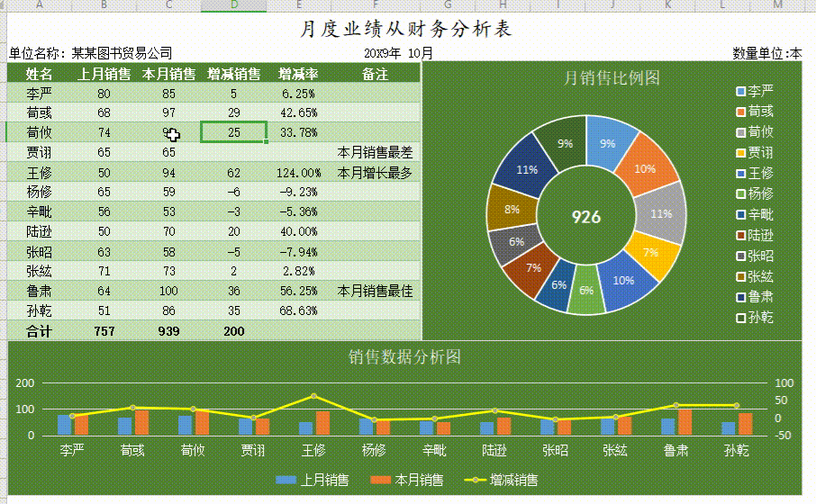Click the chart title 销售数据分析图
This screenshot has width=816, height=504.
pyautogui.click(x=404, y=356)
